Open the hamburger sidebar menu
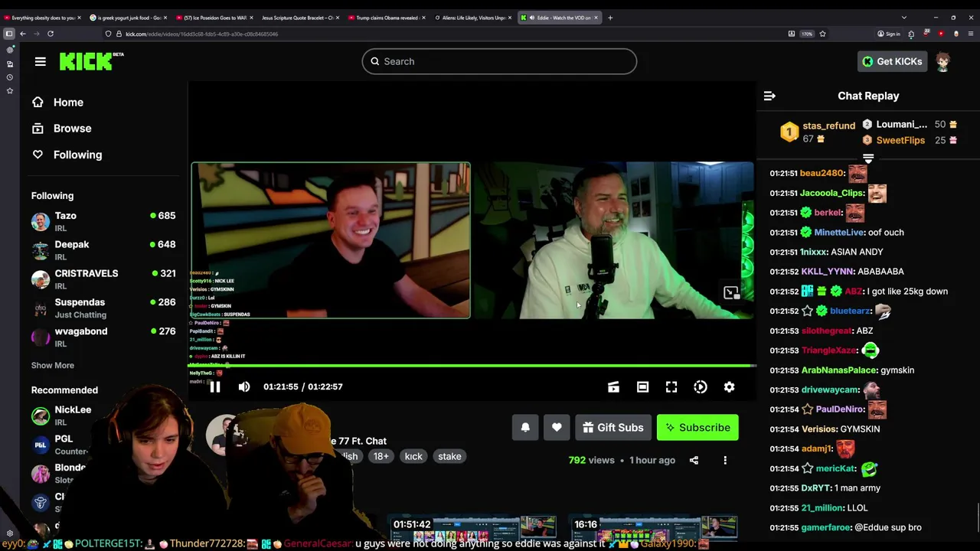This screenshot has width=980, height=551. point(41,61)
